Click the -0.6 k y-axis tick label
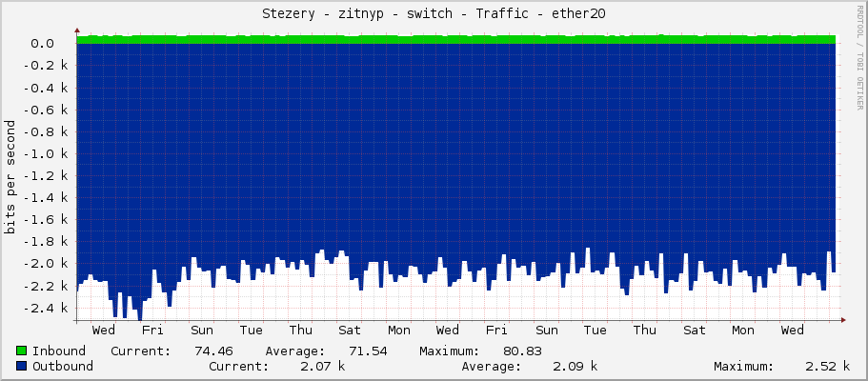 (x=46, y=110)
